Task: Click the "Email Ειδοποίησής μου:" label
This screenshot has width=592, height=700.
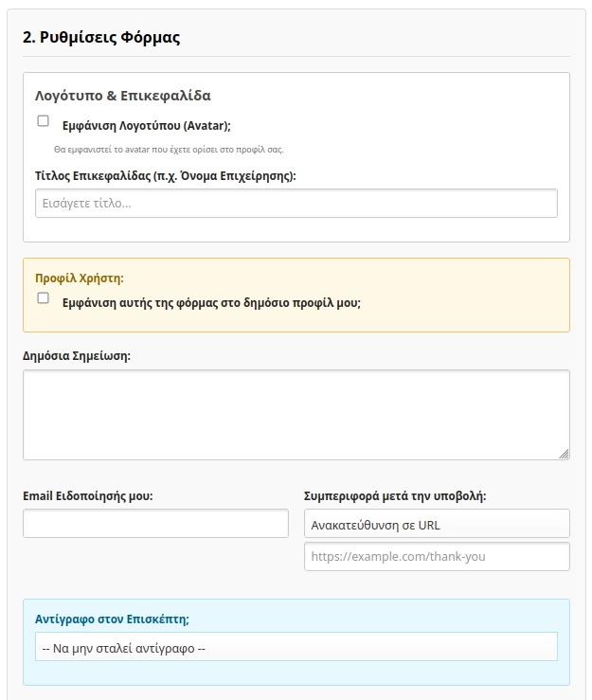Action: 87,495
